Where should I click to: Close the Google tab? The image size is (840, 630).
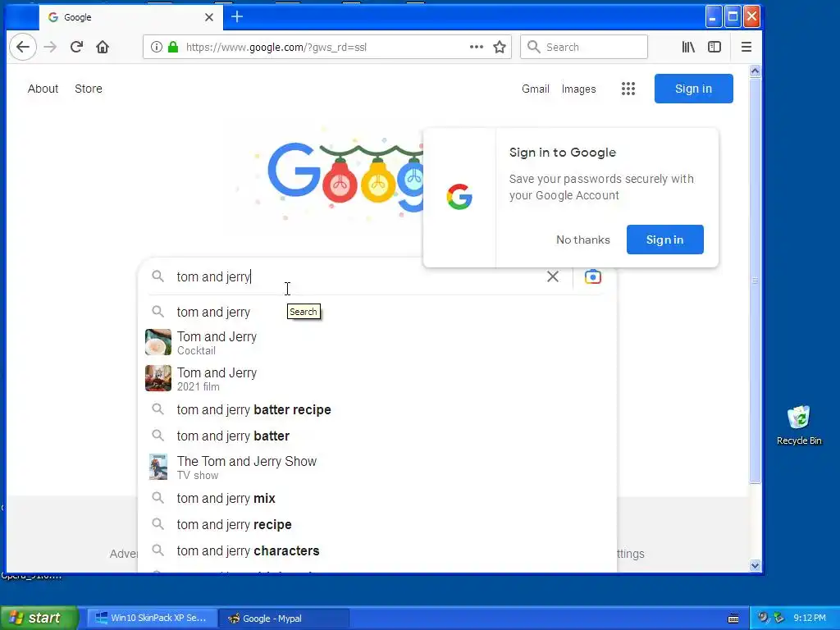[x=209, y=17]
